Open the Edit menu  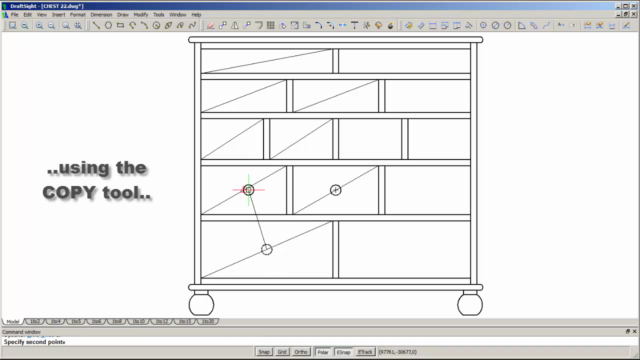27,15
